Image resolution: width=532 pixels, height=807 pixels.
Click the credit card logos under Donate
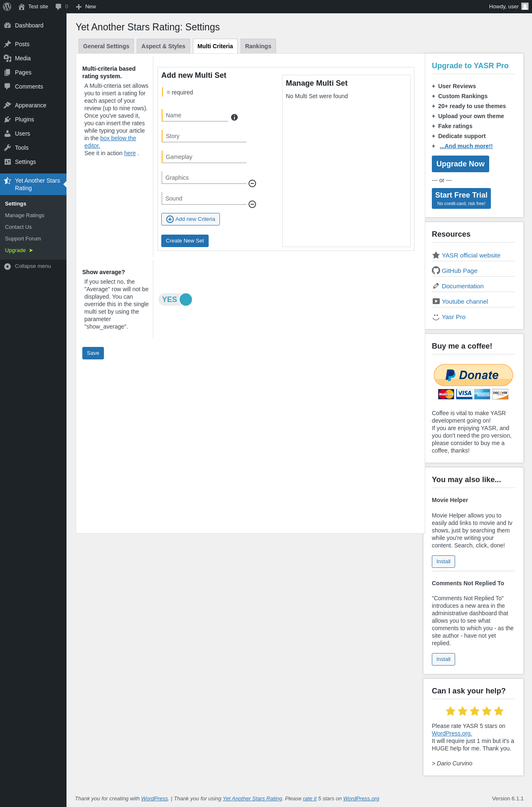point(473,394)
